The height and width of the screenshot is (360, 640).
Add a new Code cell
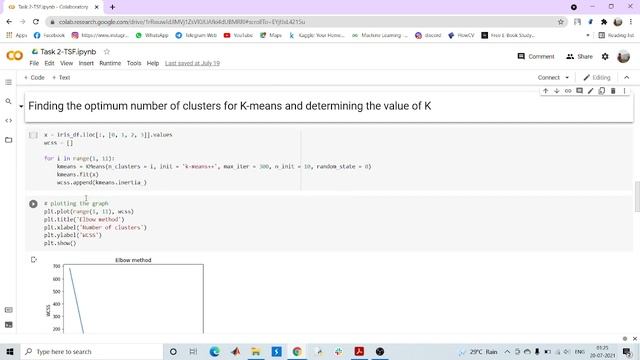34,78
